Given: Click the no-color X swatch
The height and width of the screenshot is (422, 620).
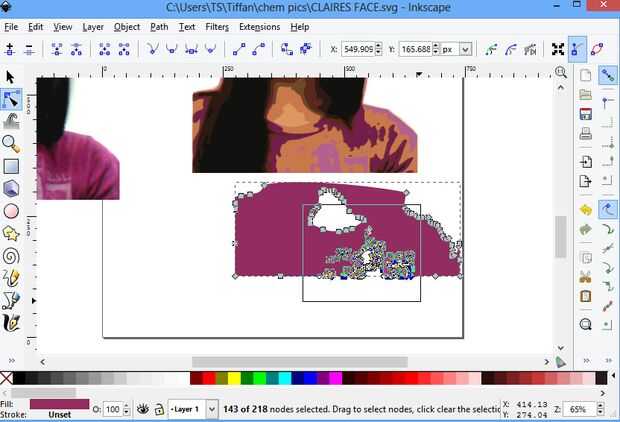Looking at the screenshot, I should 6,378.
